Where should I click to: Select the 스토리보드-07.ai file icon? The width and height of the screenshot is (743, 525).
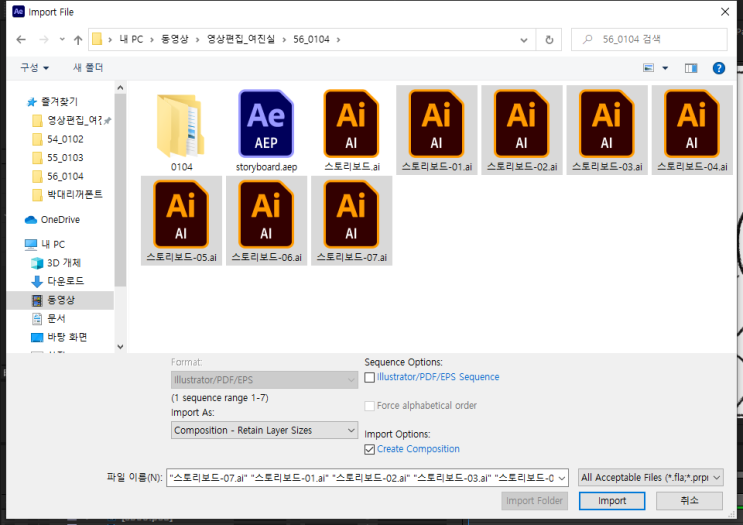[x=351, y=215]
